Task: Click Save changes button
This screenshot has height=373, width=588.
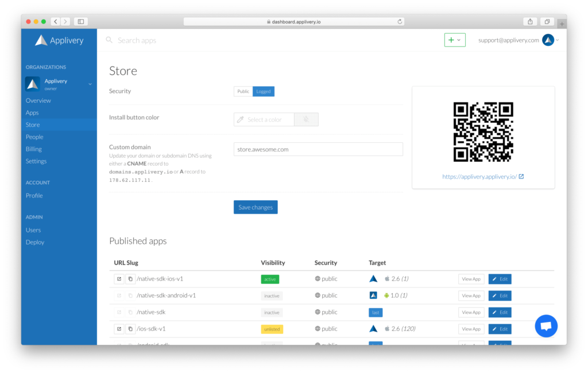Action: (x=256, y=207)
